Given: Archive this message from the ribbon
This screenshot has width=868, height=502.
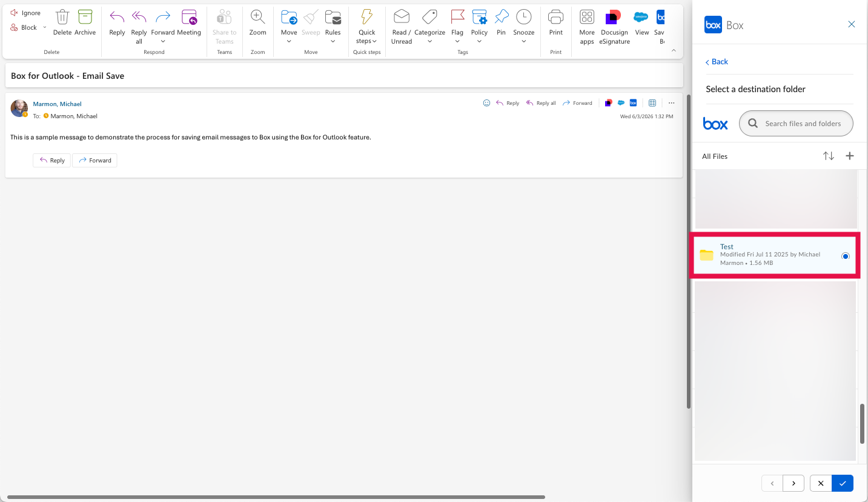Looking at the screenshot, I should (85, 22).
